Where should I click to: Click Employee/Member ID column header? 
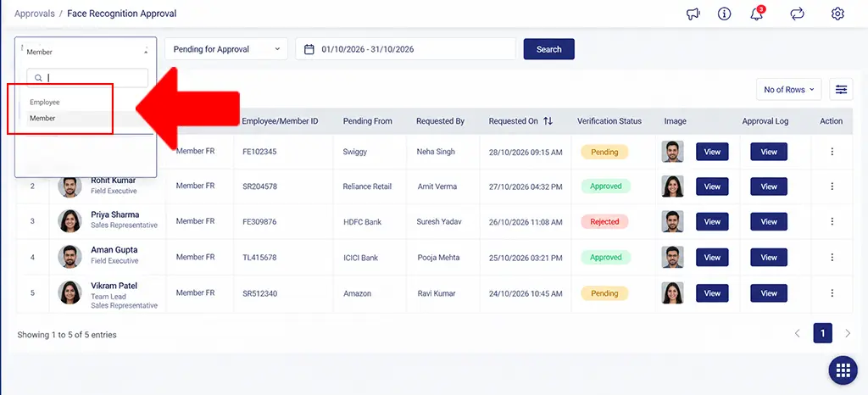point(280,121)
